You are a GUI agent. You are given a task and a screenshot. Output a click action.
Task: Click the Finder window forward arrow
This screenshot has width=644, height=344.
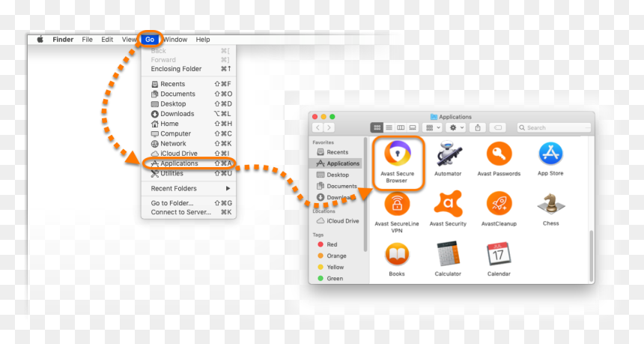pyautogui.click(x=329, y=128)
